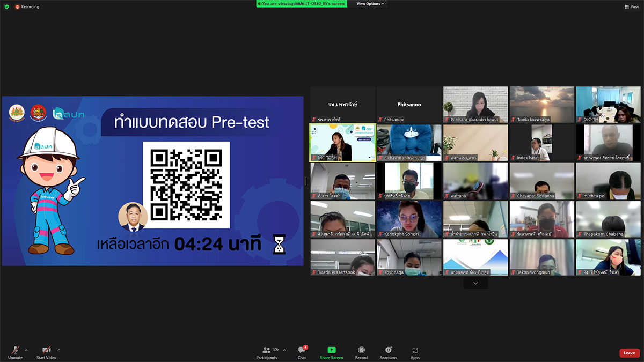The width and height of the screenshot is (644, 362).
Task: Click the screen-sharing notification banner
Action: pos(302,4)
